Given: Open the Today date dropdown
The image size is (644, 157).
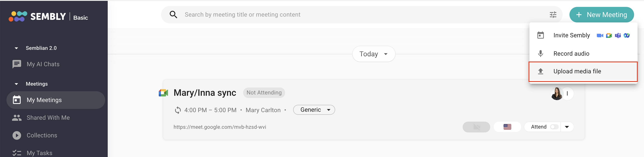Looking at the screenshot, I should (x=373, y=54).
